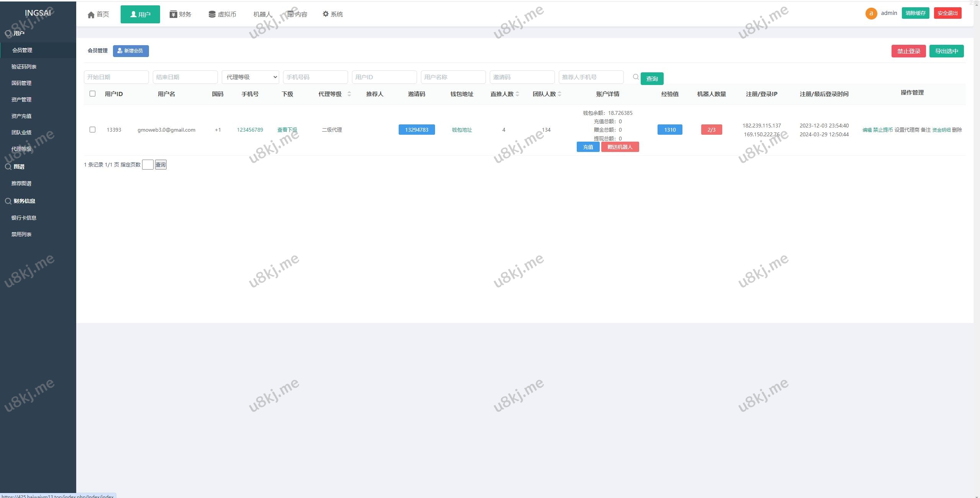The height and width of the screenshot is (498, 980).
Task: Click the blue 13294783 invitation code badge
Action: 416,130
